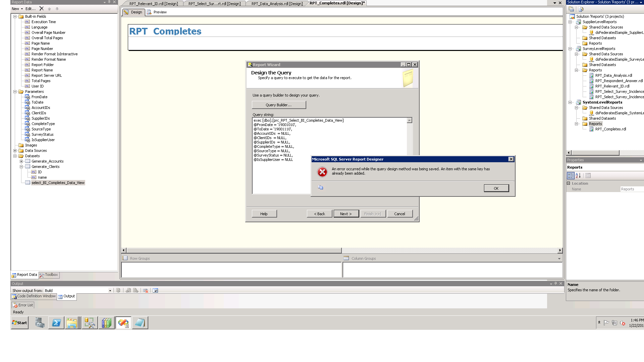The width and height of the screenshot is (644, 362).
Task: Click the copy message icon in error dialog
Action: tap(321, 187)
